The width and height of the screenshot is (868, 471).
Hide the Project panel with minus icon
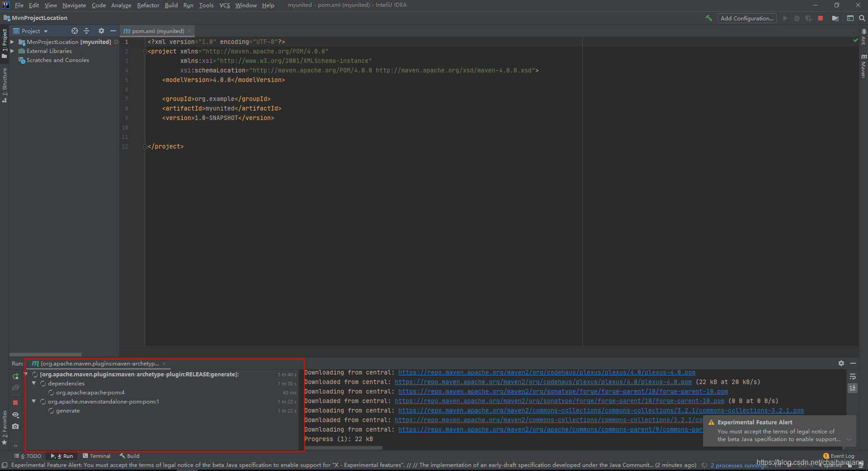coord(113,31)
